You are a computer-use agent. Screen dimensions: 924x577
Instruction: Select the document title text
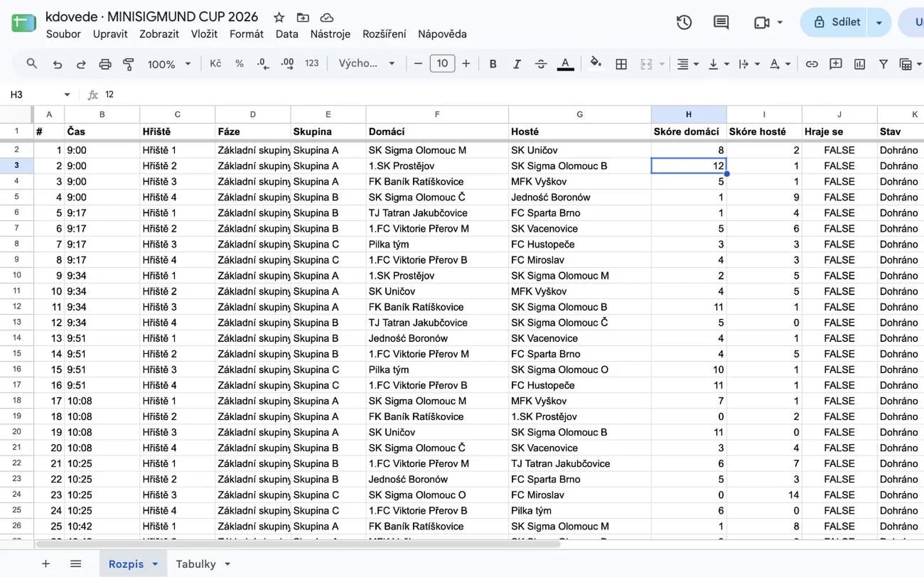click(x=152, y=17)
